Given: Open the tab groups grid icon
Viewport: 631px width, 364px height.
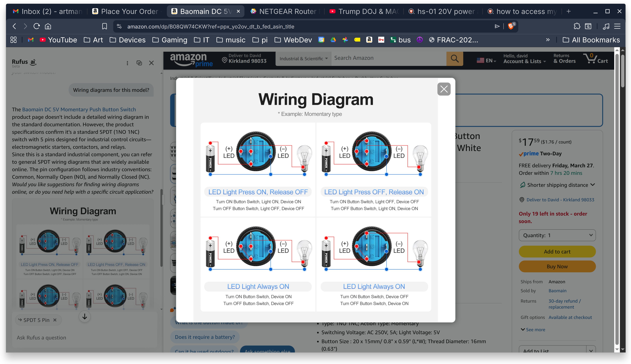Looking at the screenshot, I should tap(13, 40).
